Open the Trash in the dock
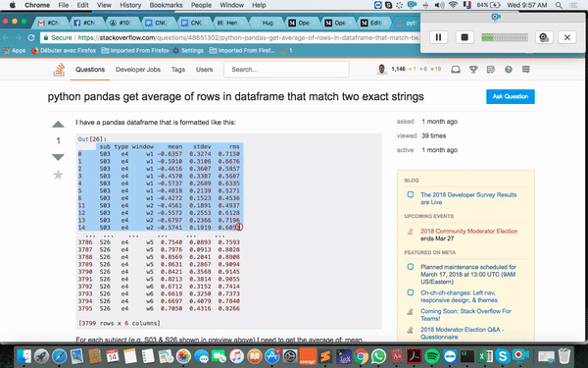The image size is (588, 368). [564, 356]
